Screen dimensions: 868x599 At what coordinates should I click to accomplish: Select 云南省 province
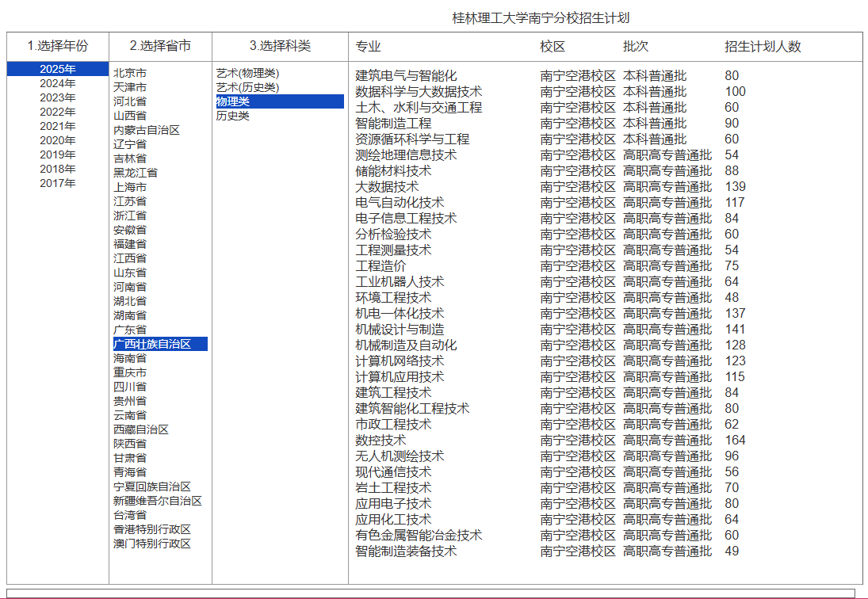(130, 415)
